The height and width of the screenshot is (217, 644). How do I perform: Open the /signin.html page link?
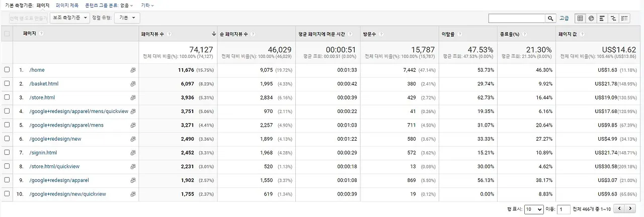[x=43, y=153]
